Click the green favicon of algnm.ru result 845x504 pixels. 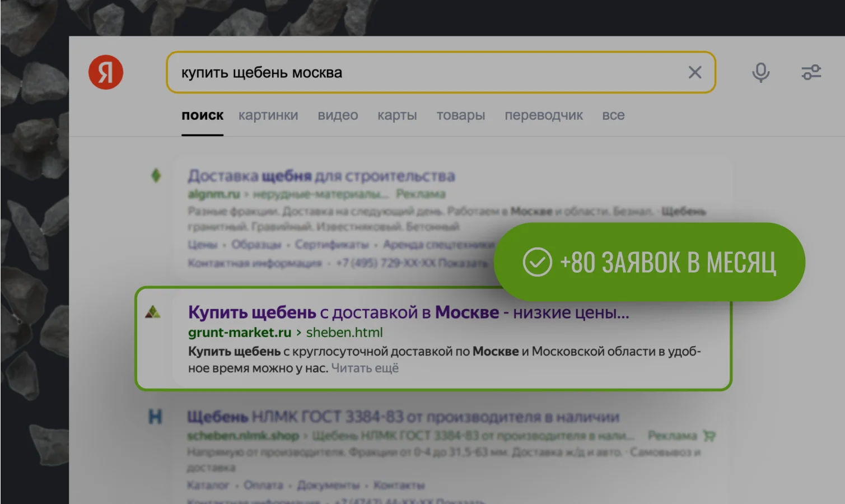tap(156, 175)
